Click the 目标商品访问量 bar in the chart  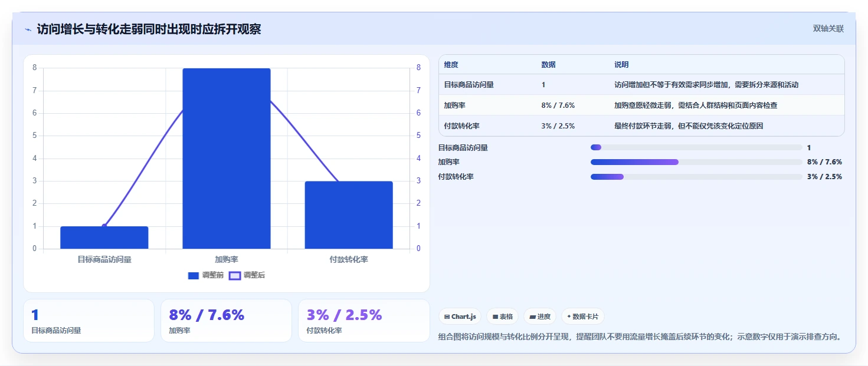pos(104,238)
